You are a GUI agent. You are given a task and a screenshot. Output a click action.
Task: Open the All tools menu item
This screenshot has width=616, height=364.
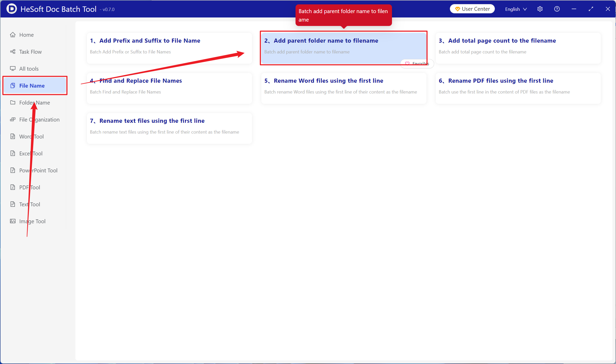point(29,69)
